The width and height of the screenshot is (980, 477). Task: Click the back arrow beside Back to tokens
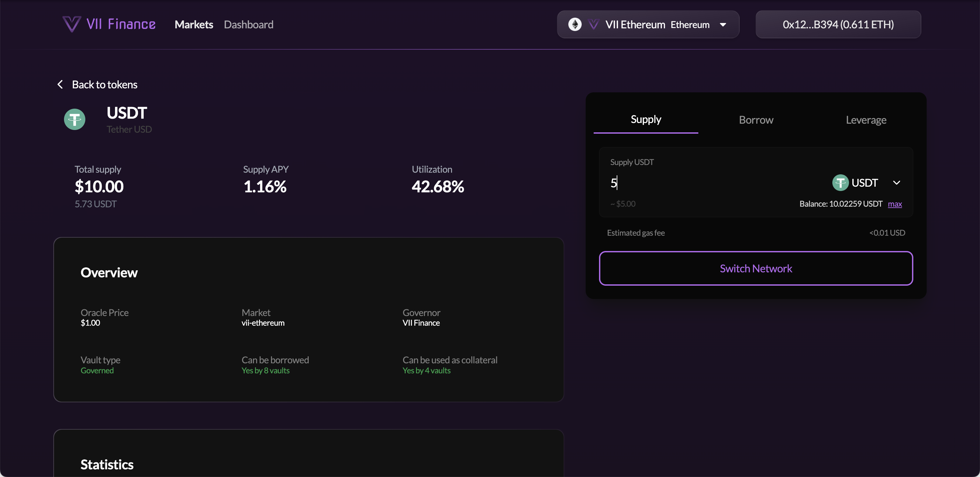(x=60, y=84)
